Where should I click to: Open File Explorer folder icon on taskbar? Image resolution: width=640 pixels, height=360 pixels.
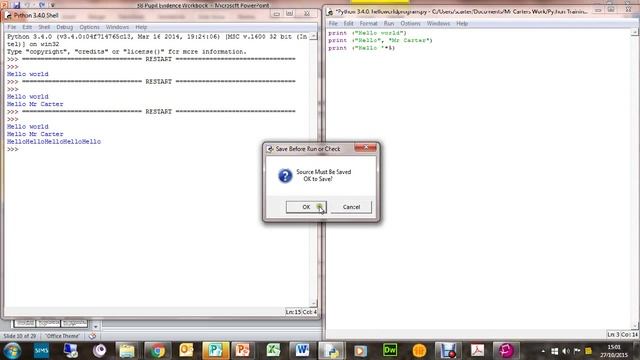click(x=127, y=351)
